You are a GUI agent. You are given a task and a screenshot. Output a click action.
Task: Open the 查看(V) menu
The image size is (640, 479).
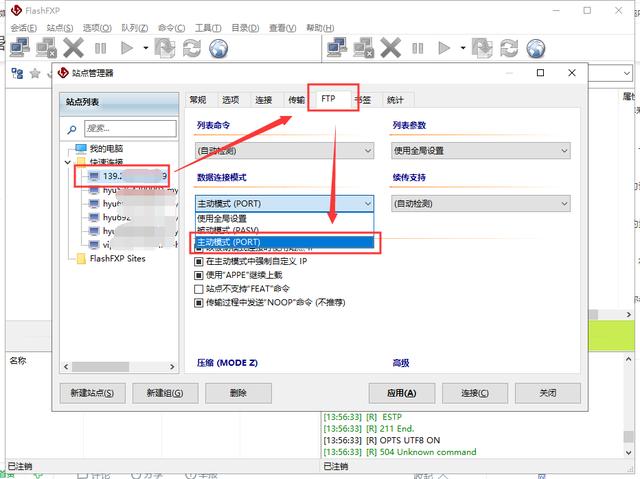(x=282, y=28)
